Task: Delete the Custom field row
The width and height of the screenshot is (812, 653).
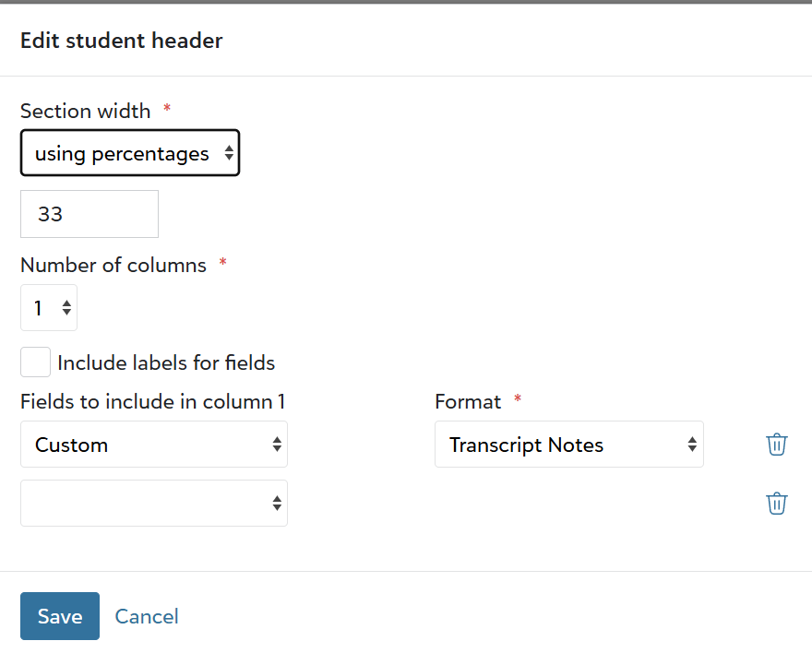Action: pos(777,445)
